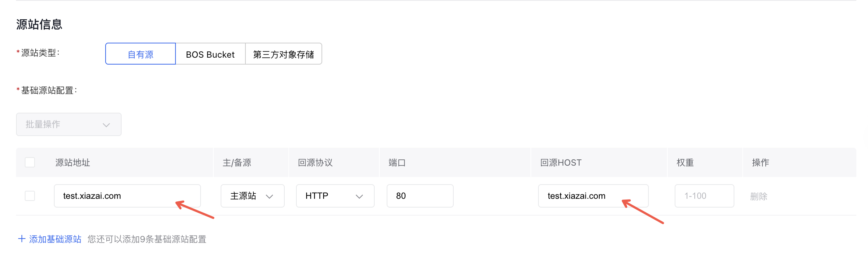The height and width of the screenshot is (267, 868).
Task: Tick the checkbox for the test.xiazai.com row
Action: coord(29,196)
